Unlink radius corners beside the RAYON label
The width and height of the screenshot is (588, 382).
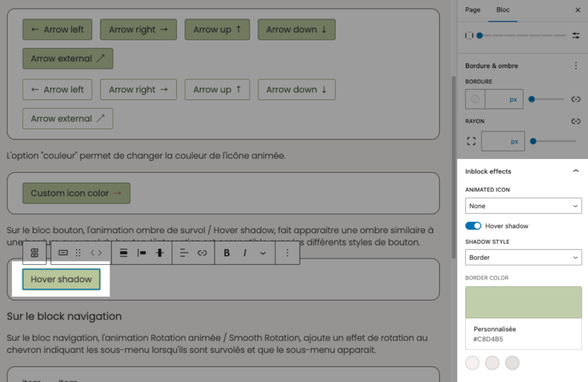pos(576,122)
